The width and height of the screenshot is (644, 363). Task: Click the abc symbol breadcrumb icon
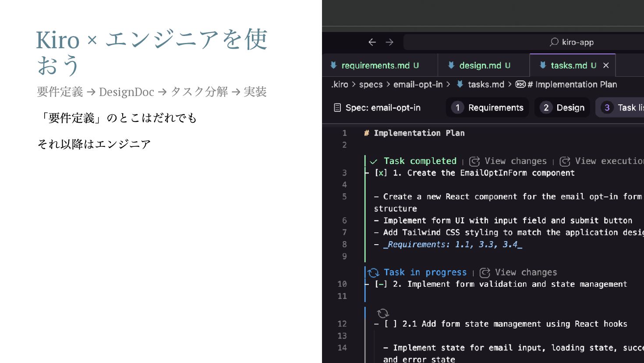(x=520, y=84)
